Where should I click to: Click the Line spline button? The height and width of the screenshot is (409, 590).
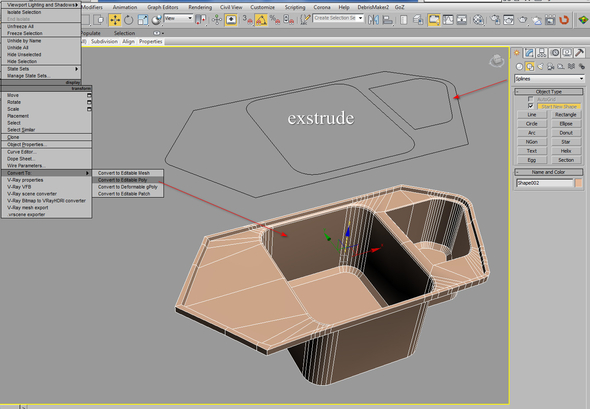click(x=531, y=114)
